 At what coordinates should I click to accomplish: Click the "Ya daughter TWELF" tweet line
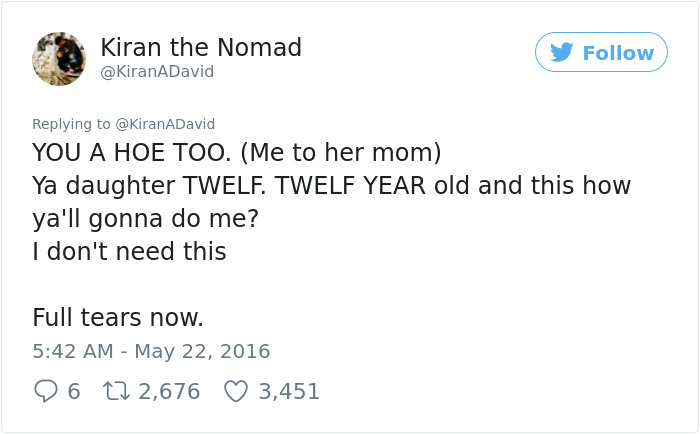pos(331,186)
